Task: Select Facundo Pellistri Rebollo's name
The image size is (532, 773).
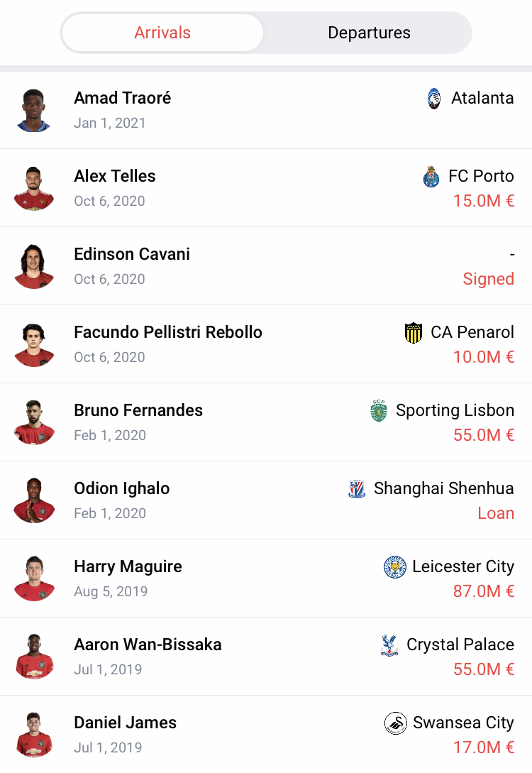Action: point(168,332)
